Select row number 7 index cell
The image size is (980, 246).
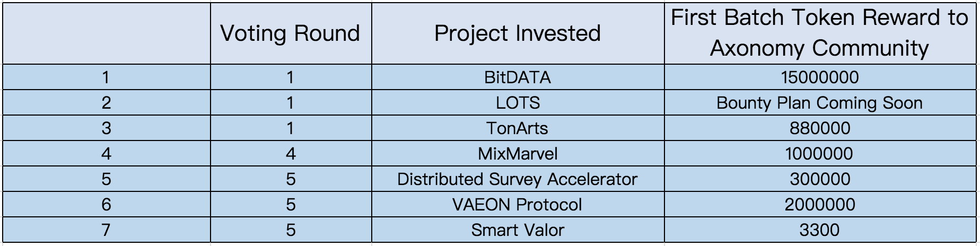pyautogui.click(x=106, y=230)
